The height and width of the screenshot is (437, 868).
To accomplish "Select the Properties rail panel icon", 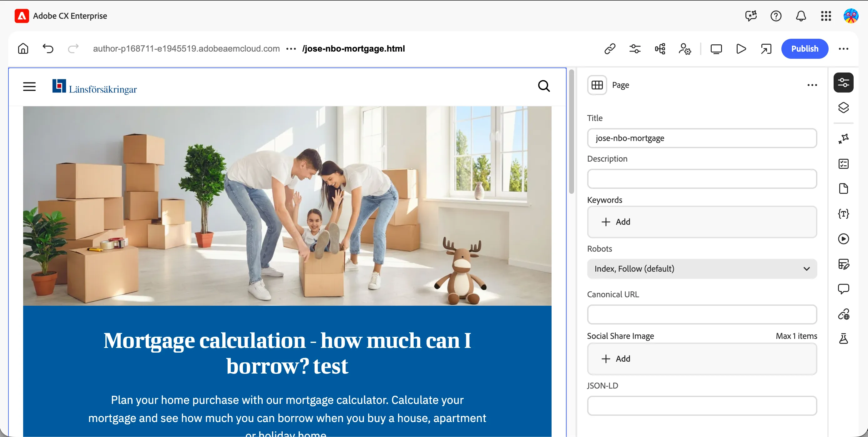I will pos(843,83).
